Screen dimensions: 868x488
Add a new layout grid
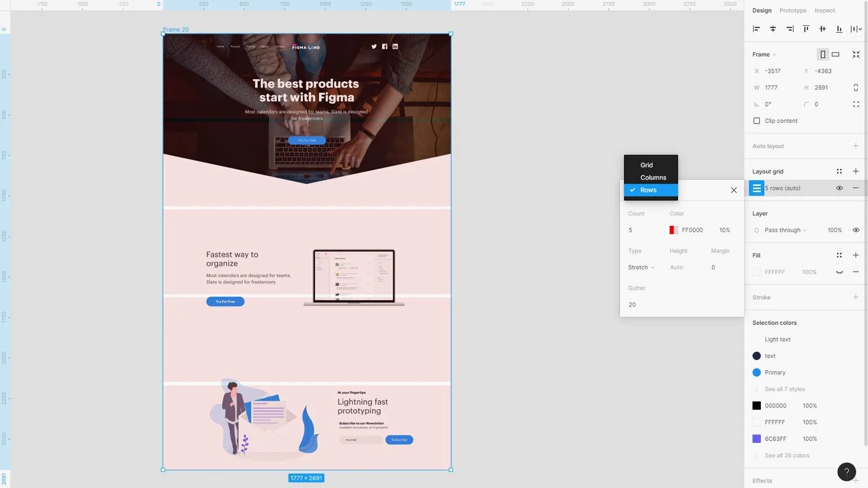click(856, 171)
